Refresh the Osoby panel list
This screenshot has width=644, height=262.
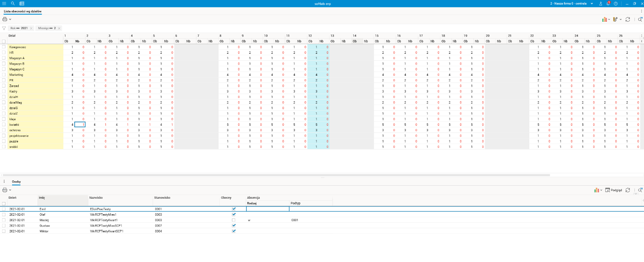tap(628, 190)
